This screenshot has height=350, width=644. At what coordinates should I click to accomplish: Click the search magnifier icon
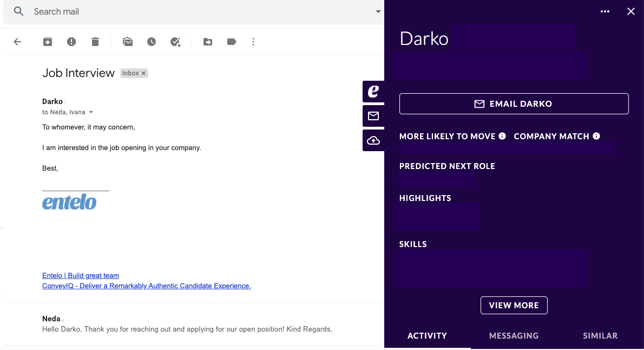point(18,11)
